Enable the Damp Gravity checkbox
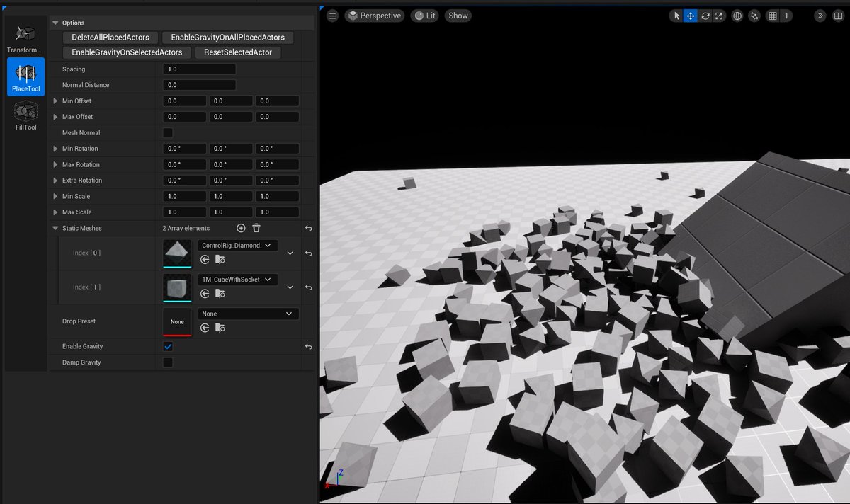 (x=168, y=362)
